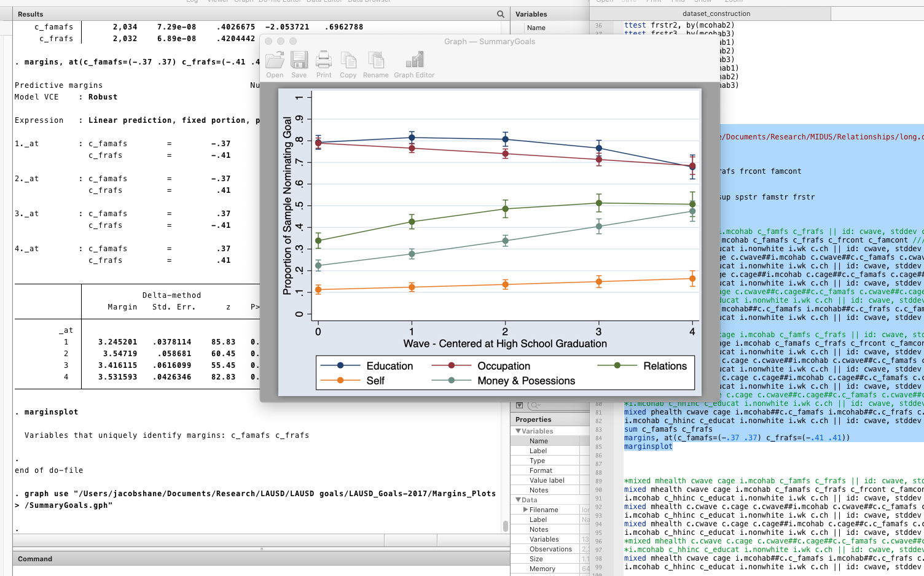Click line number 89 in do-file gutter
924x576 pixels.
(x=598, y=481)
